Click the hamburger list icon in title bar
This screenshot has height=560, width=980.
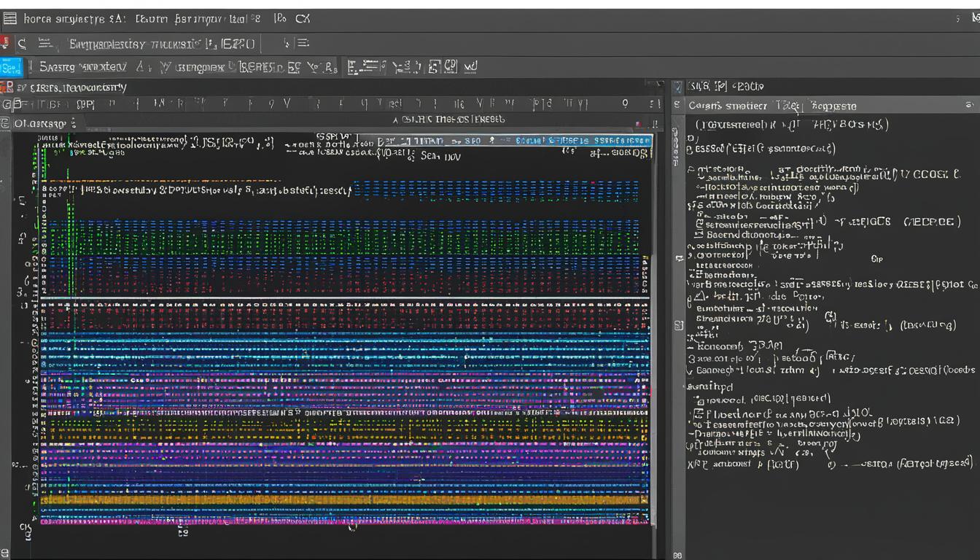10,19
